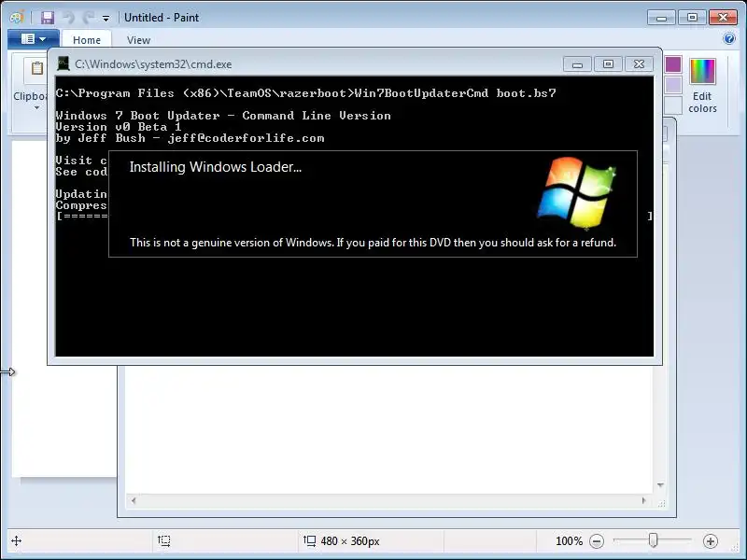This screenshot has width=747, height=560.
Task: Close the cmd.exe window
Action: pyautogui.click(x=639, y=64)
